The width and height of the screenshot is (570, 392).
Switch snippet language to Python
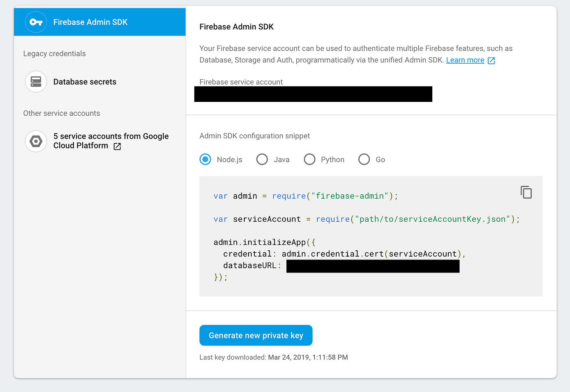click(x=309, y=159)
